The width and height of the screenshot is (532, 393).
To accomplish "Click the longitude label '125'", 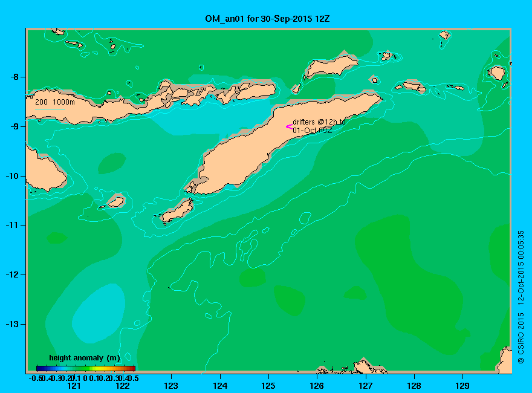I will click(x=268, y=386).
